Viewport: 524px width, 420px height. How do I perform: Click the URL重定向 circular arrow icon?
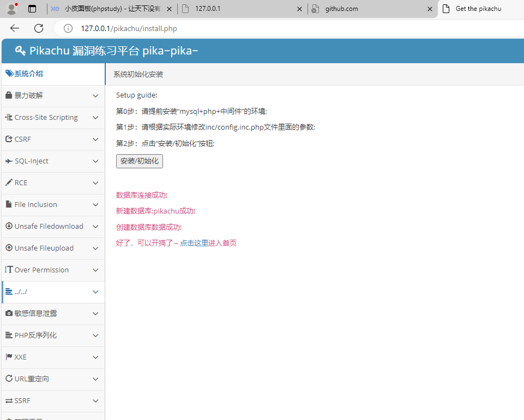(x=9, y=378)
